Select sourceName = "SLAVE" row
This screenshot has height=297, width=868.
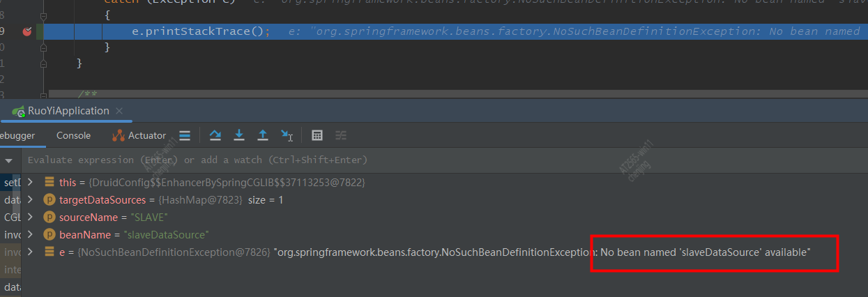point(446,218)
